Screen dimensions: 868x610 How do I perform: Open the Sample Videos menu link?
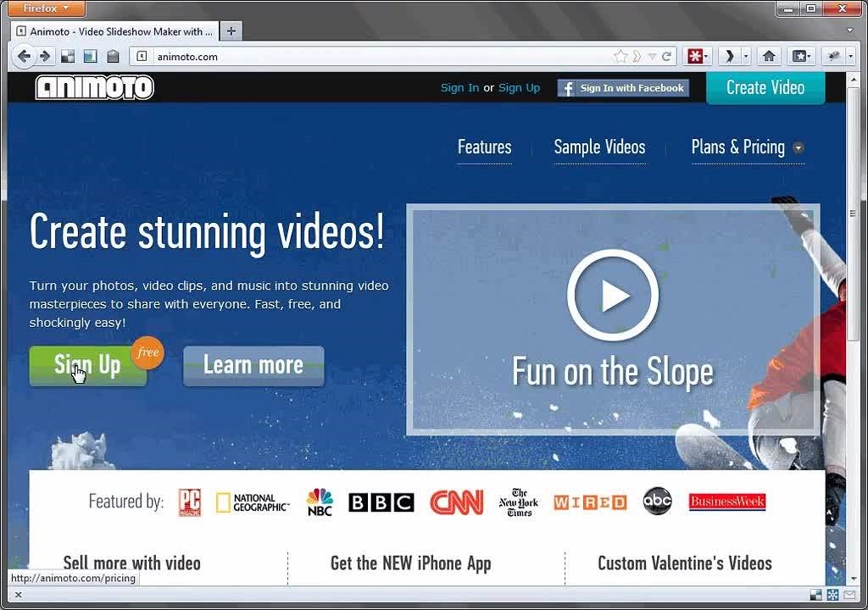point(599,147)
